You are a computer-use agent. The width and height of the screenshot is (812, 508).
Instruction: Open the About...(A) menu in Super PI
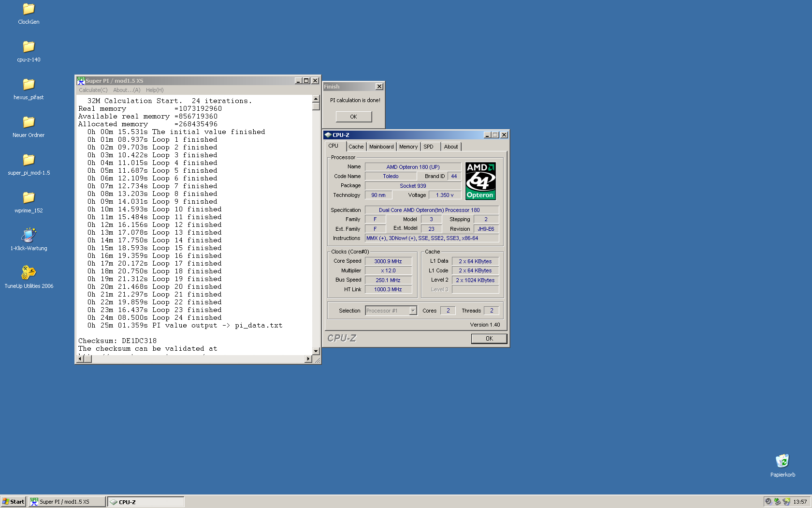127,90
